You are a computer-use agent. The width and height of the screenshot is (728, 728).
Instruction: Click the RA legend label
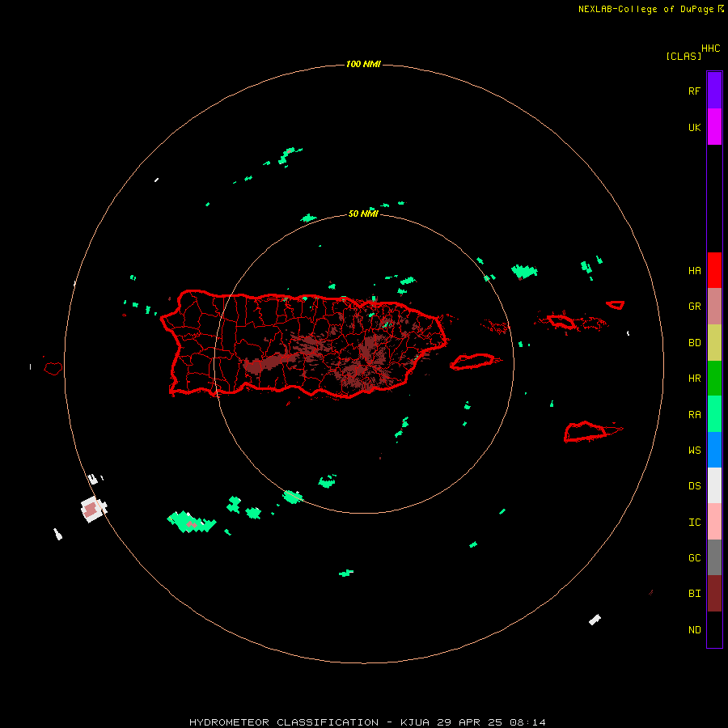(x=695, y=415)
